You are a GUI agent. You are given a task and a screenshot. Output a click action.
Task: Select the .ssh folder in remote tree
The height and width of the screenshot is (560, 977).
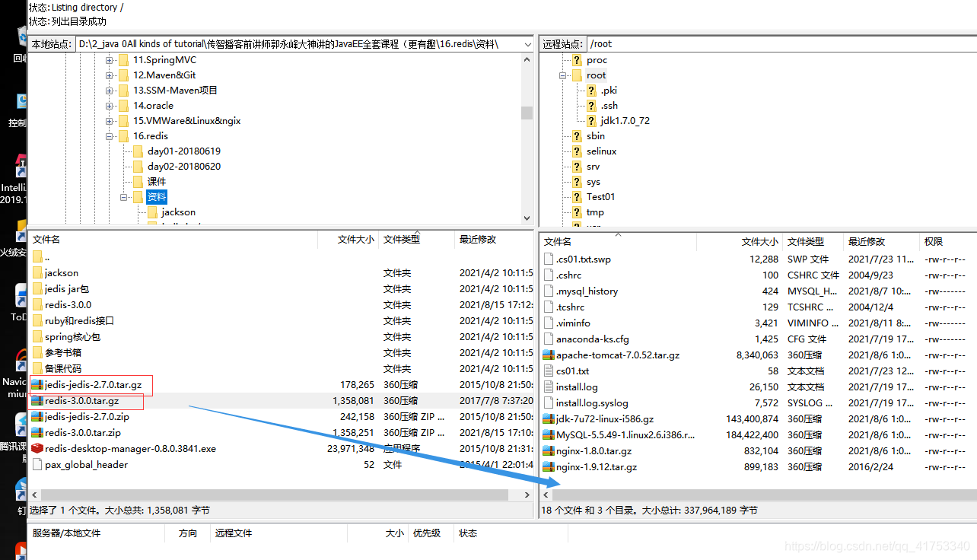609,106
